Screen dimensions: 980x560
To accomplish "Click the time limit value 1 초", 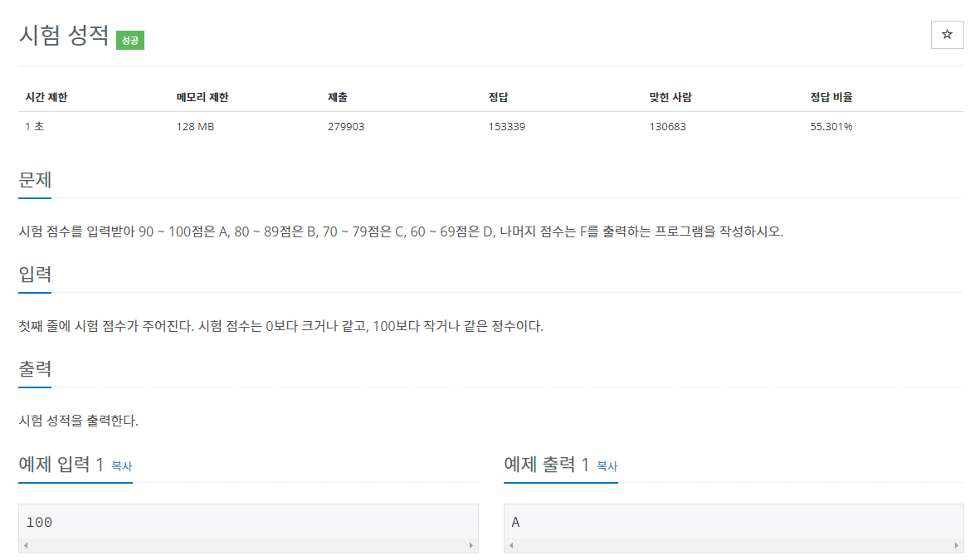I will tap(34, 126).
